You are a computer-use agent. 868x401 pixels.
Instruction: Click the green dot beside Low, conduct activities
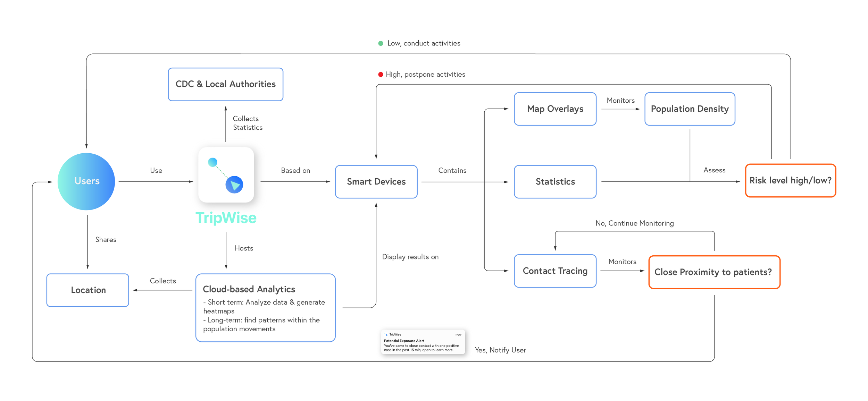click(x=381, y=43)
